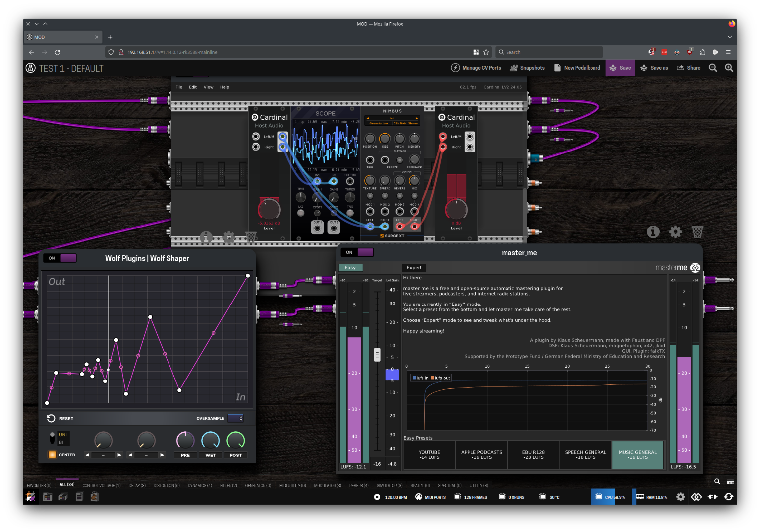
Task: Save the current pedalboard
Action: click(x=620, y=68)
